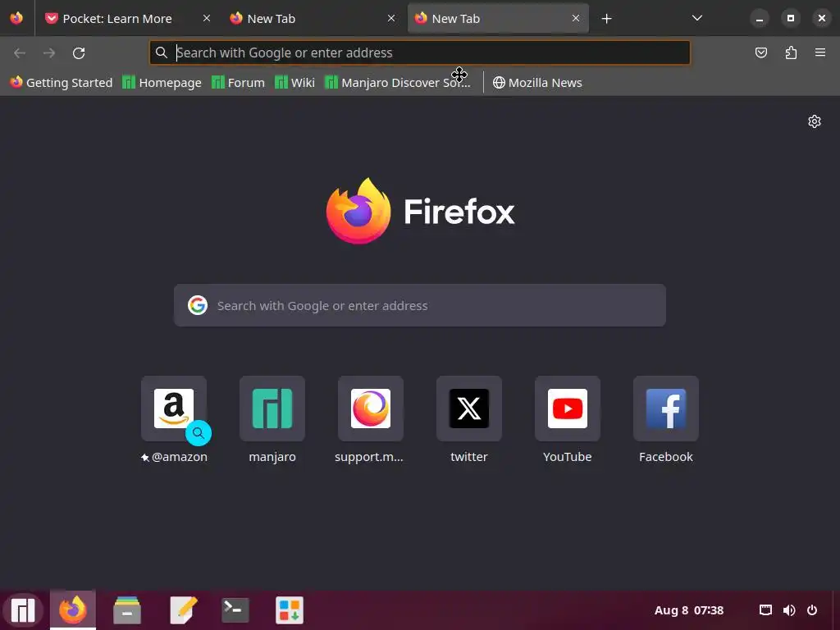Click the search magnifier in address bar
The image size is (840, 630).
point(162,52)
